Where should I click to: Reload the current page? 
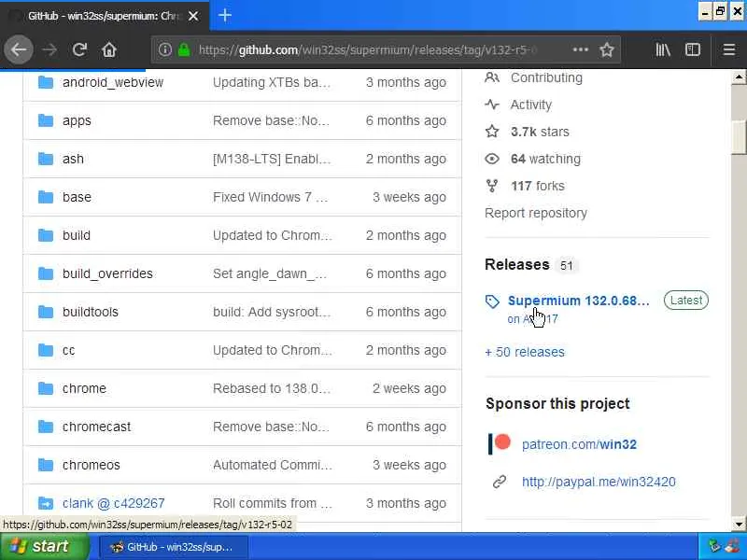pos(79,49)
